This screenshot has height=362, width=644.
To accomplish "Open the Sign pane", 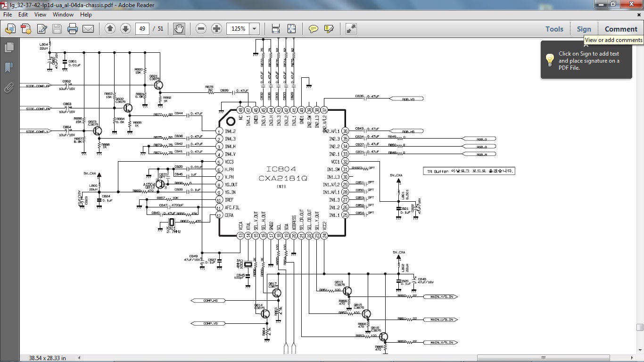I will 584,29.
